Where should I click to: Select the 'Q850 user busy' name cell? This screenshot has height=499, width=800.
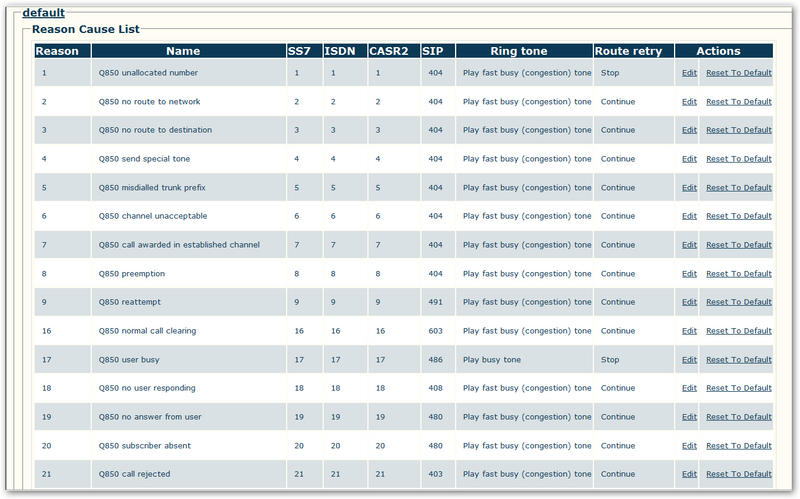click(x=189, y=360)
